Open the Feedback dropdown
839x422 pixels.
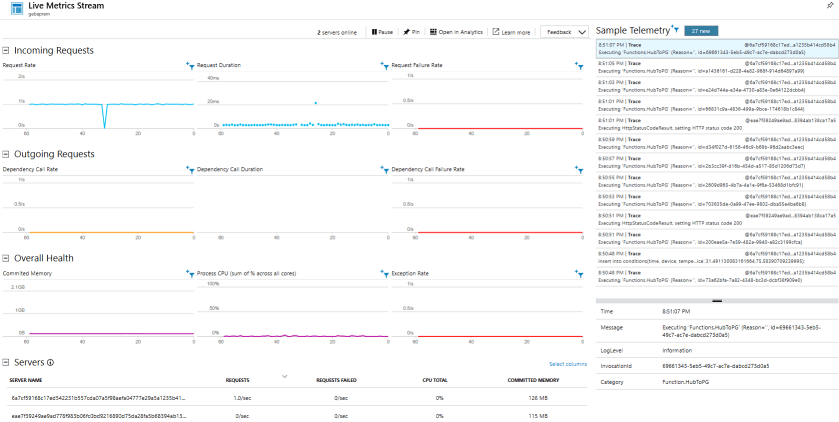click(x=565, y=32)
